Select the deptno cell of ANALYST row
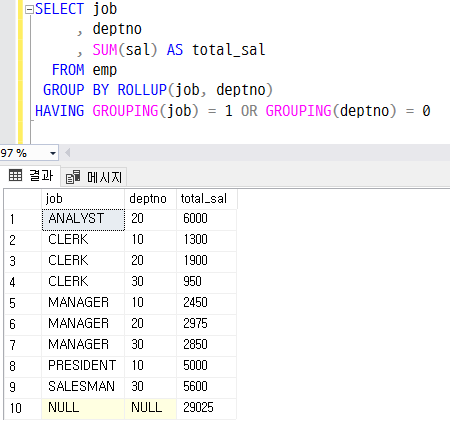450x424 pixels. tap(150, 219)
